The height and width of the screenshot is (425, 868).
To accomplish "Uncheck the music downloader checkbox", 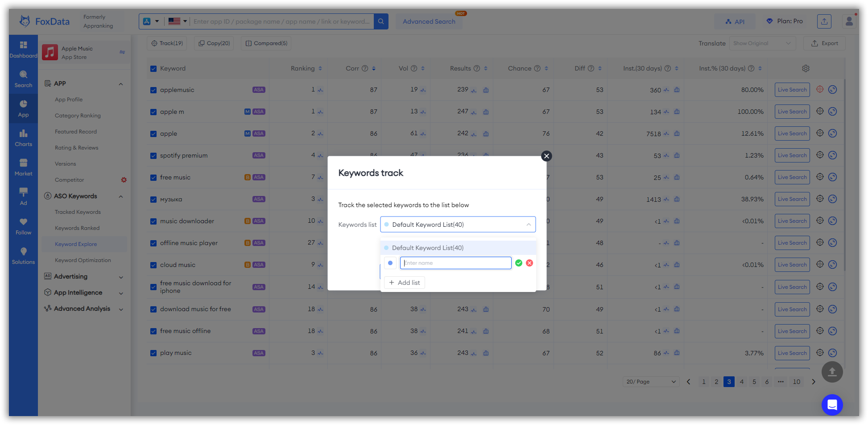I will [153, 221].
